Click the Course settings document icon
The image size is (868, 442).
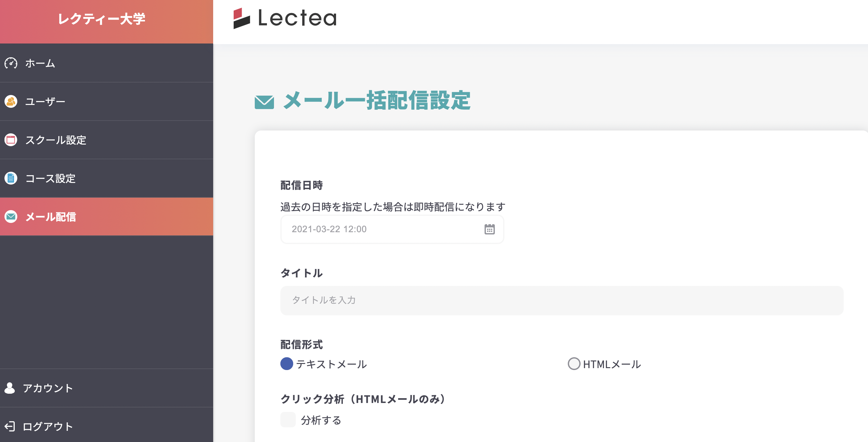point(11,178)
